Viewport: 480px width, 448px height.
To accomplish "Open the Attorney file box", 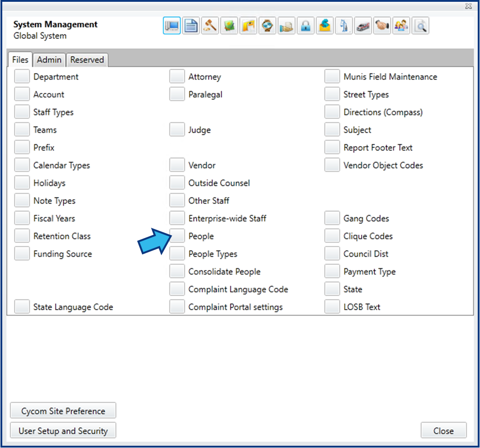I will point(177,76).
